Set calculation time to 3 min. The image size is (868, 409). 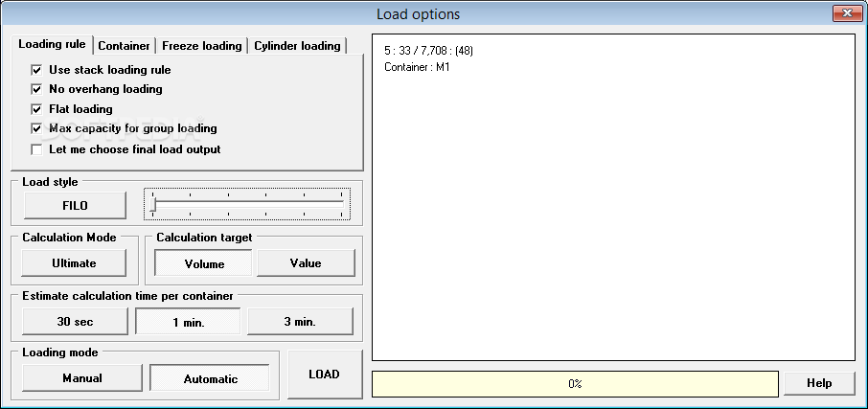300,322
